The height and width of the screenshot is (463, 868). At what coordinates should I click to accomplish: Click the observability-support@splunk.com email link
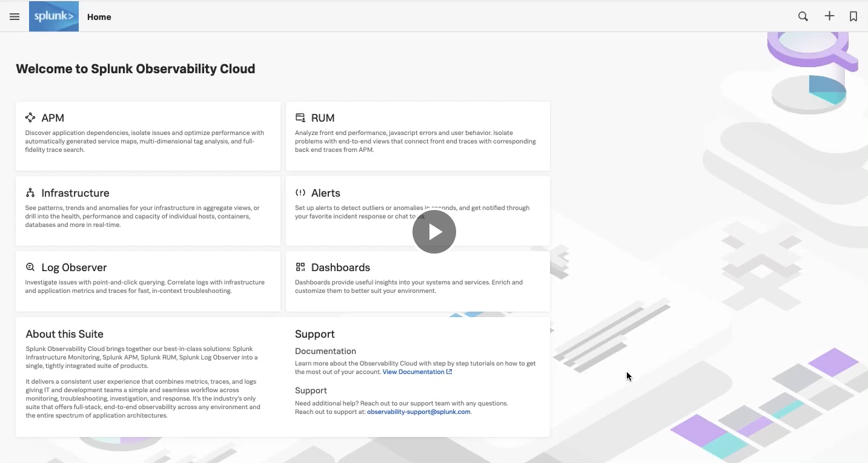419,412
